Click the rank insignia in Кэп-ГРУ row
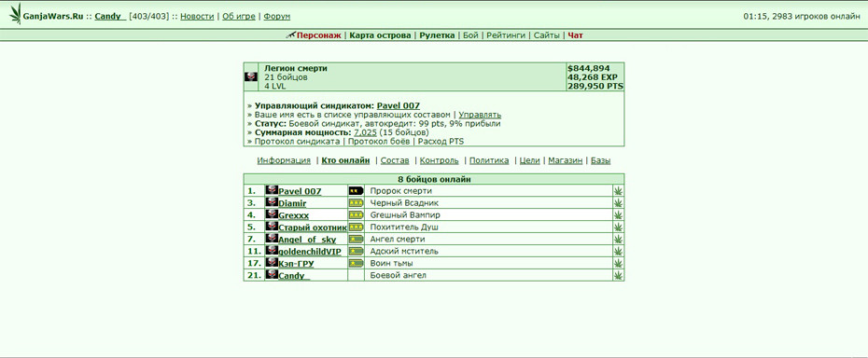The height and width of the screenshot is (358, 868). point(356,264)
